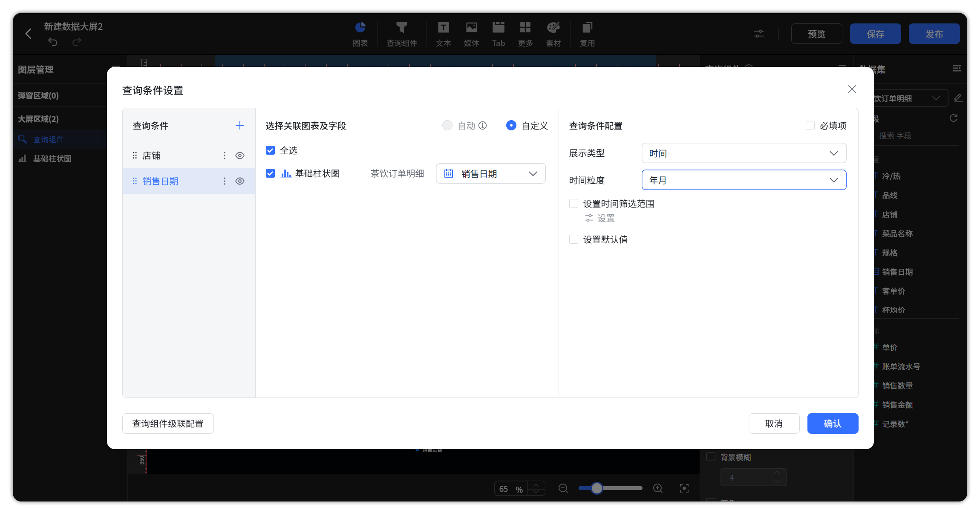Click the 预览 preview button
The height and width of the screenshot is (510, 980).
point(816,34)
